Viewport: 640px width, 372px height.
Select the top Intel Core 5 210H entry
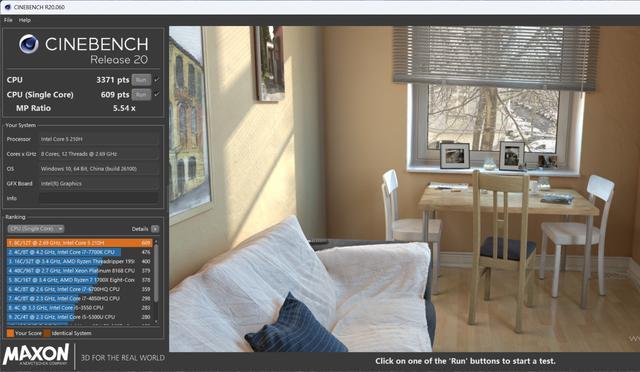(x=80, y=243)
